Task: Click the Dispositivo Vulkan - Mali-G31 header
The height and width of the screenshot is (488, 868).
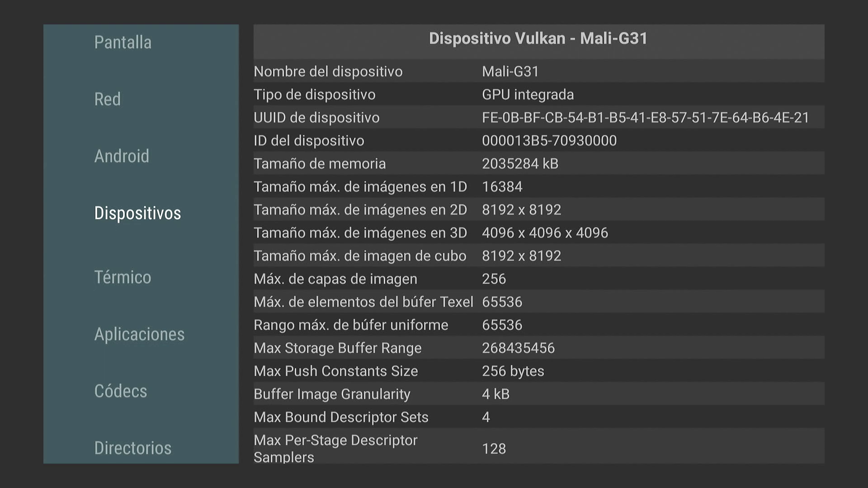Action: coord(538,39)
